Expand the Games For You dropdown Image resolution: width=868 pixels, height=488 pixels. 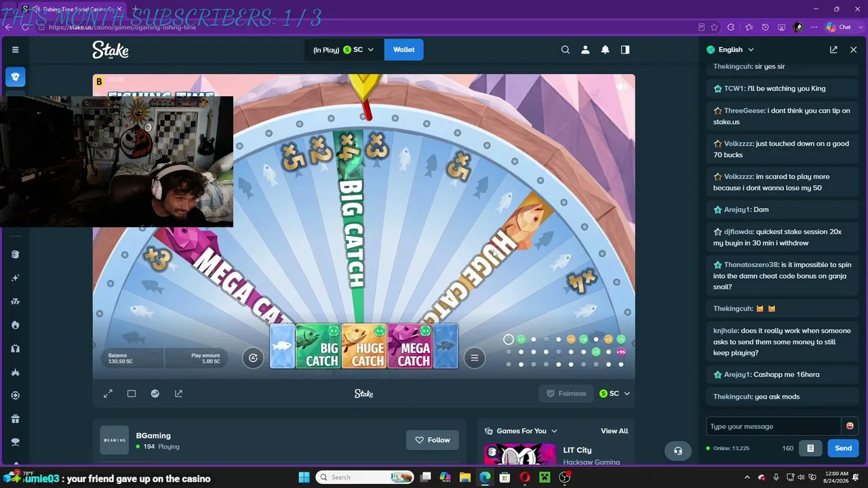[521, 431]
